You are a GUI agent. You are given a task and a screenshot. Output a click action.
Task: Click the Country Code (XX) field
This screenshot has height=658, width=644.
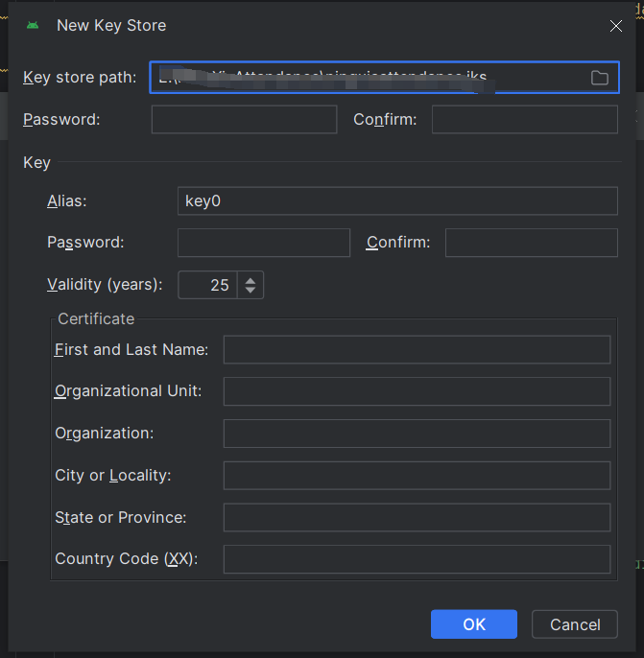point(417,559)
